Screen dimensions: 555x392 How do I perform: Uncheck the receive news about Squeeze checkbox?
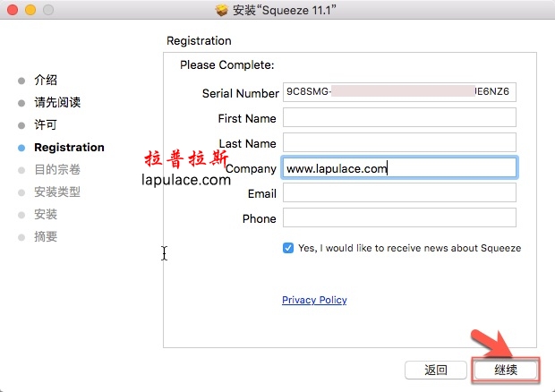click(x=288, y=248)
